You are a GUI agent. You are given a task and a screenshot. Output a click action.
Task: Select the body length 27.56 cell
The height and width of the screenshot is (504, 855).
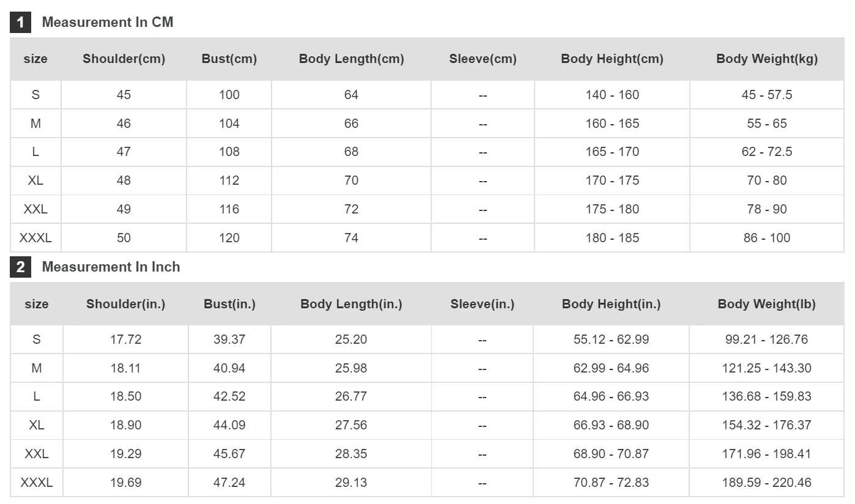tap(351, 425)
